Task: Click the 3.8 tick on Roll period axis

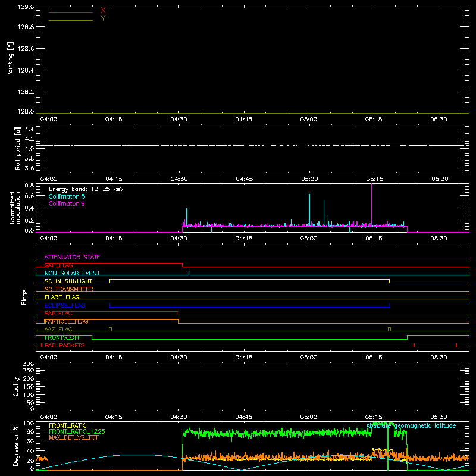Action: pos(29,158)
